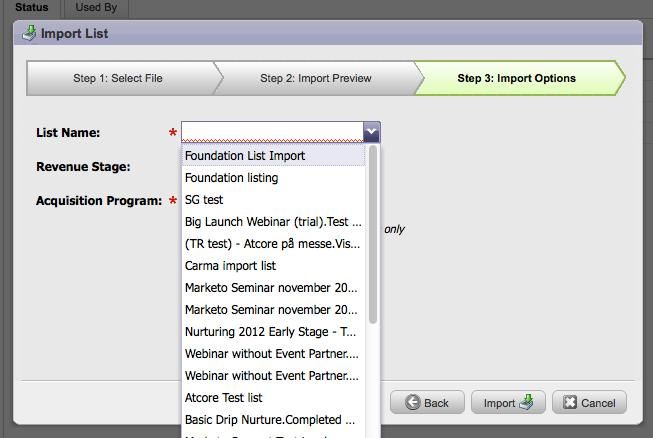Go to Step 1: Select File
The width and height of the screenshot is (653, 438).
pyautogui.click(x=118, y=78)
